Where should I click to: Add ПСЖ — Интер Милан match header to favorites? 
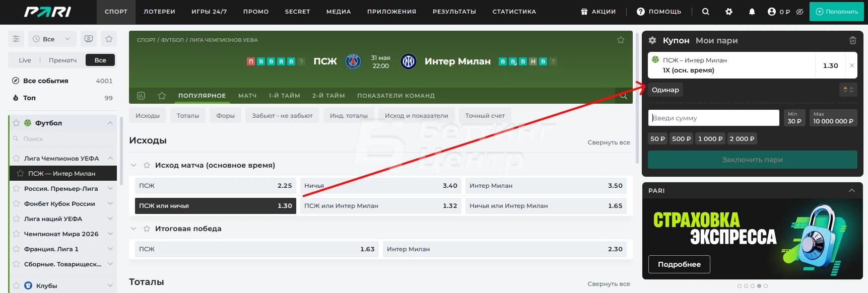coord(621,40)
